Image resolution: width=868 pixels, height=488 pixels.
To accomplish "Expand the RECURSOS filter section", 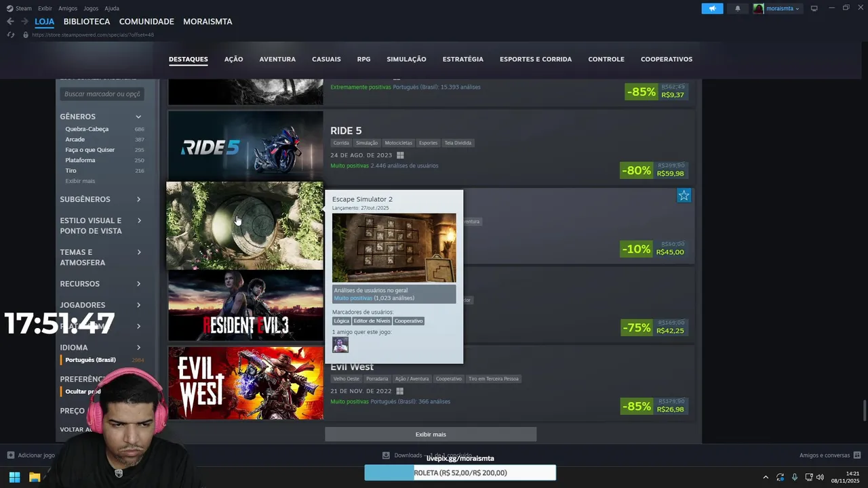I will (102, 284).
